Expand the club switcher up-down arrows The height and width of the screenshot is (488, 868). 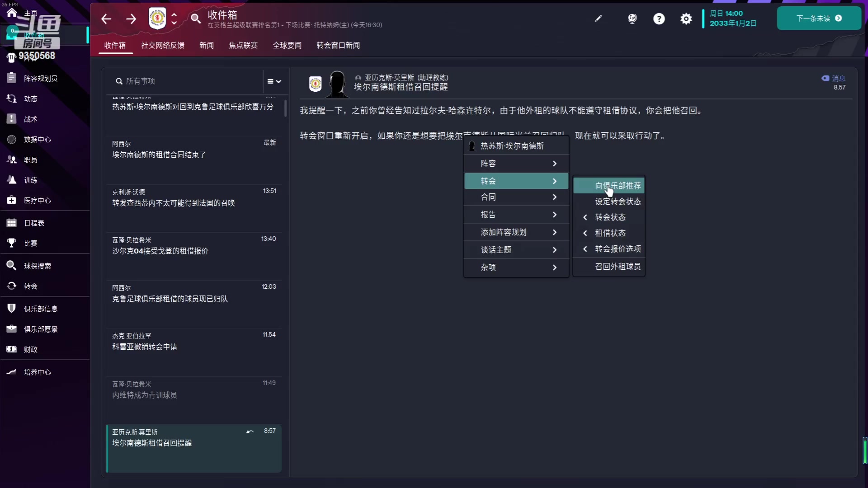click(174, 19)
